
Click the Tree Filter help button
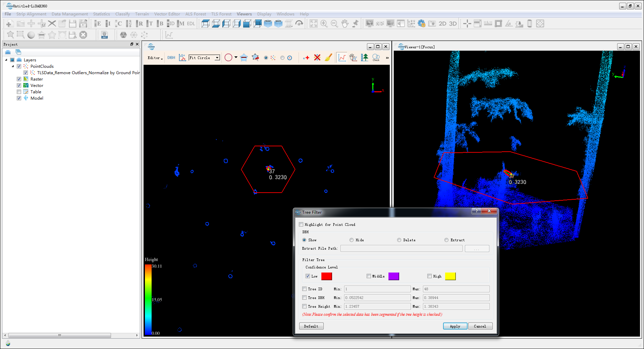coord(476,211)
